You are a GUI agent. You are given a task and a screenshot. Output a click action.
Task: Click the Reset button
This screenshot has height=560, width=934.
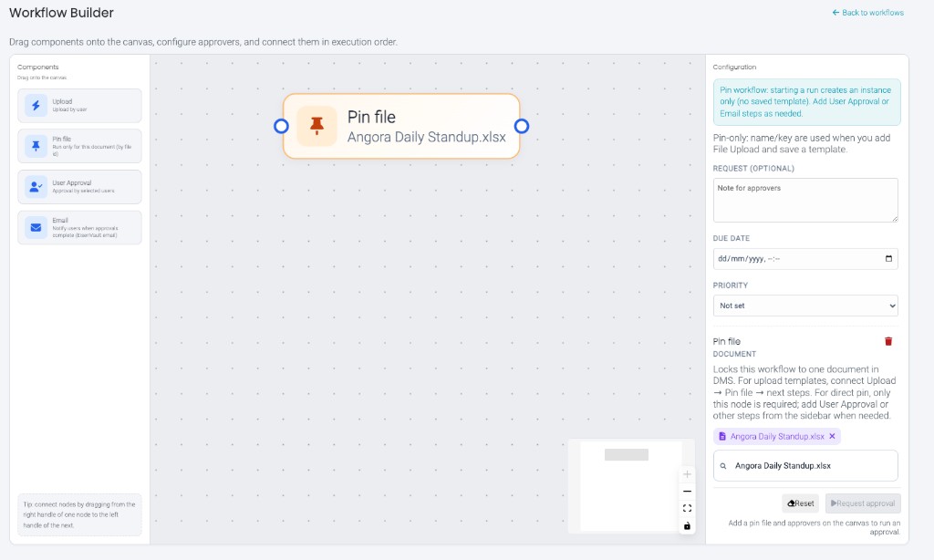[x=800, y=503]
